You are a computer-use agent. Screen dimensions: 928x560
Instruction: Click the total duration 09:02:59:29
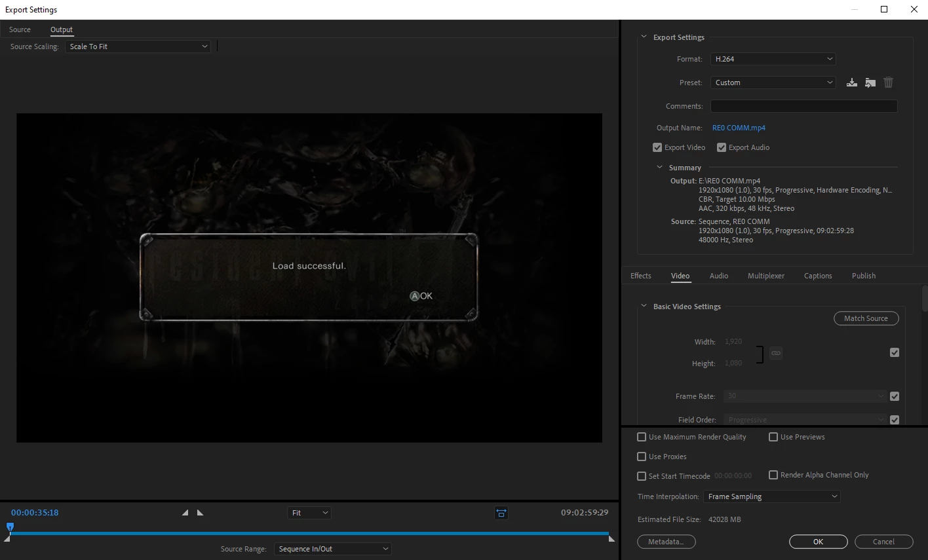[x=585, y=513]
